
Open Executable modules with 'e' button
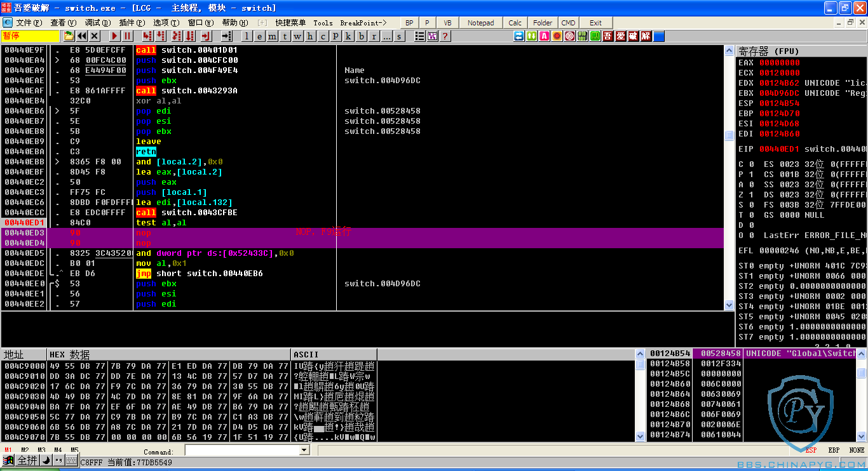[260, 36]
